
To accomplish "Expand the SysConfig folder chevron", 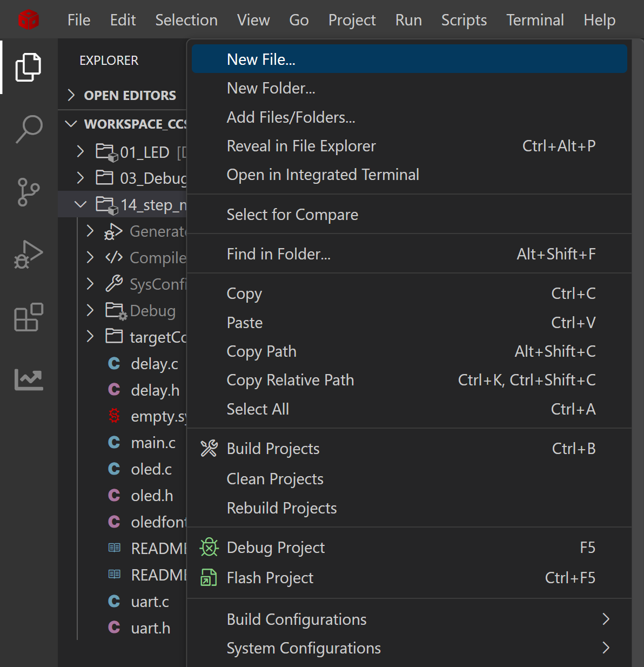I will tap(90, 284).
